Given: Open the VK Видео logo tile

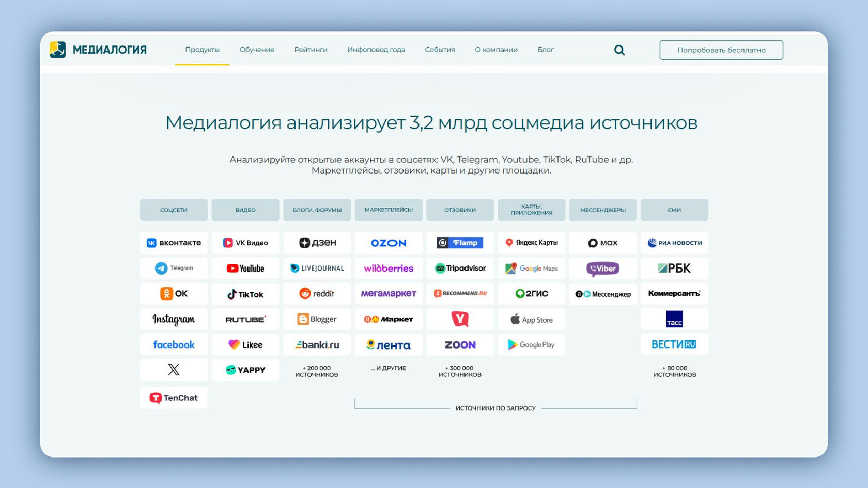Looking at the screenshot, I should point(245,243).
